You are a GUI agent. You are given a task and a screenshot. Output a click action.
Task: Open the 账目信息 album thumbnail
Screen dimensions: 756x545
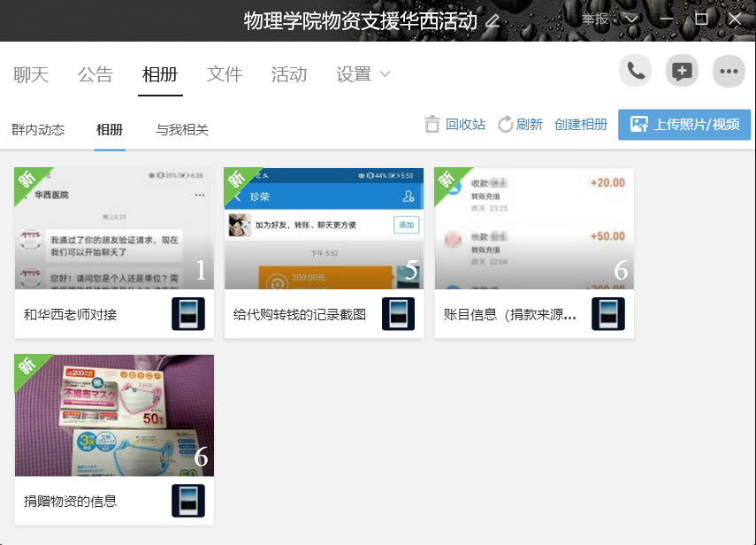[534, 228]
